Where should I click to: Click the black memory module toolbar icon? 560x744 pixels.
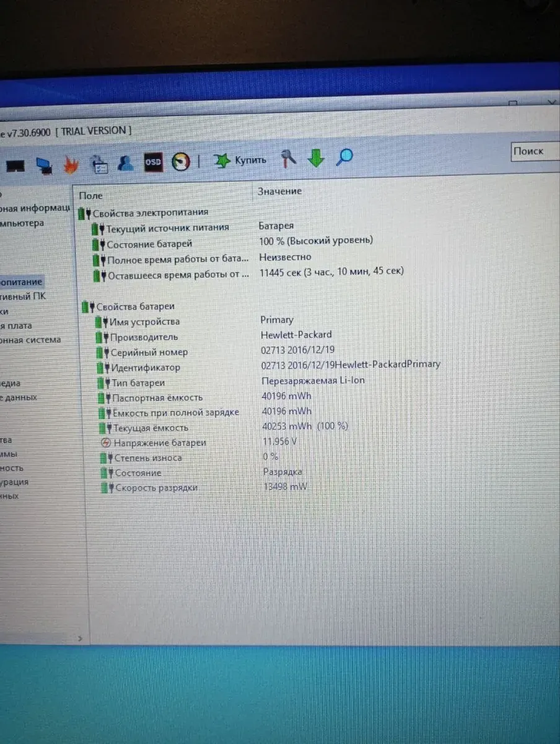(x=15, y=166)
